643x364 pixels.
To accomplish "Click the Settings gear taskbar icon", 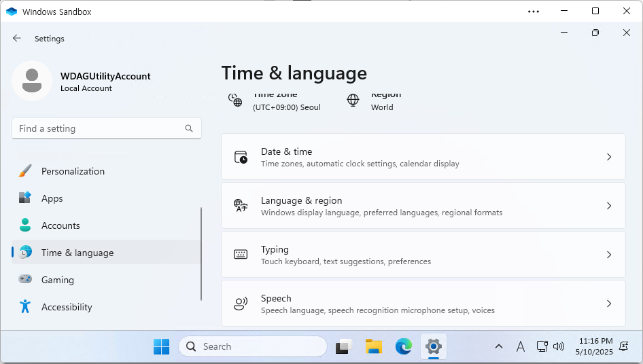I will click(434, 347).
